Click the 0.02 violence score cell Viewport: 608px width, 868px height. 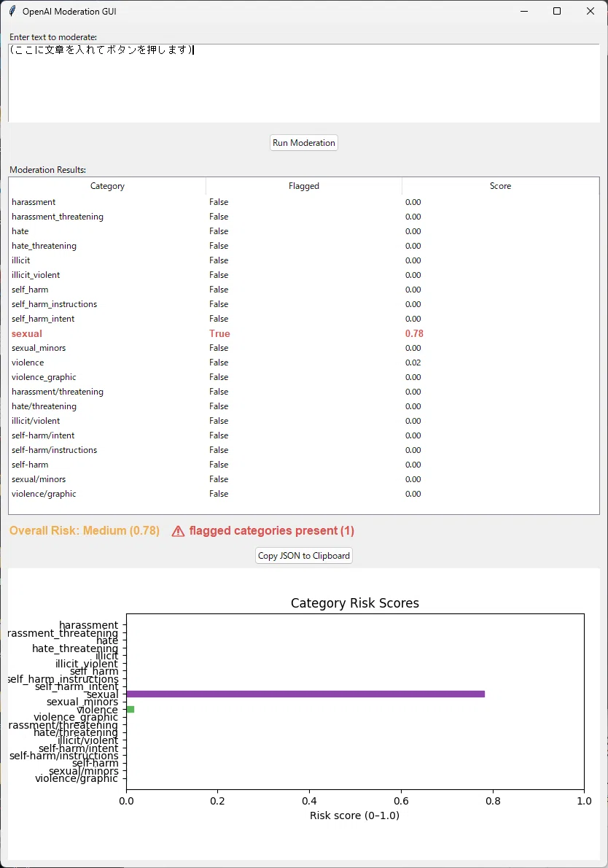tap(413, 363)
